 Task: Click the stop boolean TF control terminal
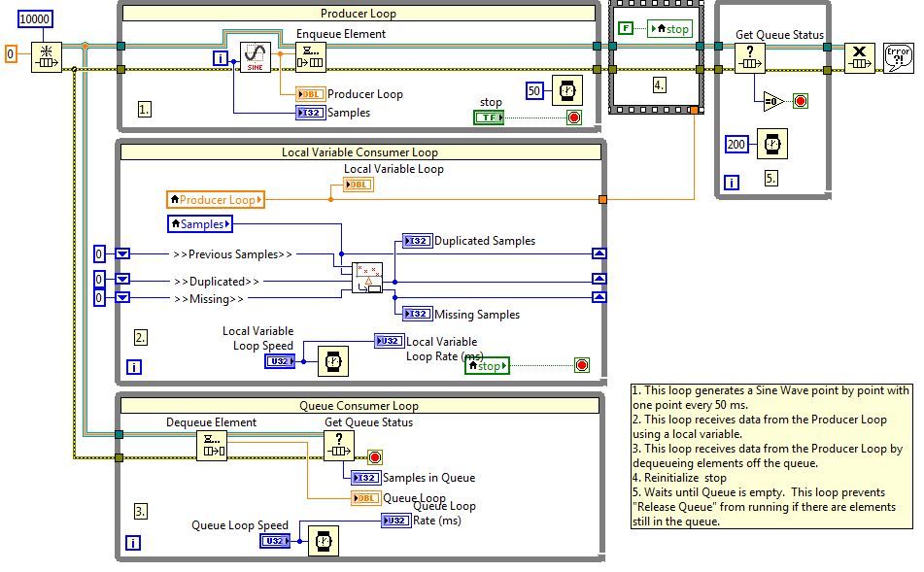pos(489,118)
